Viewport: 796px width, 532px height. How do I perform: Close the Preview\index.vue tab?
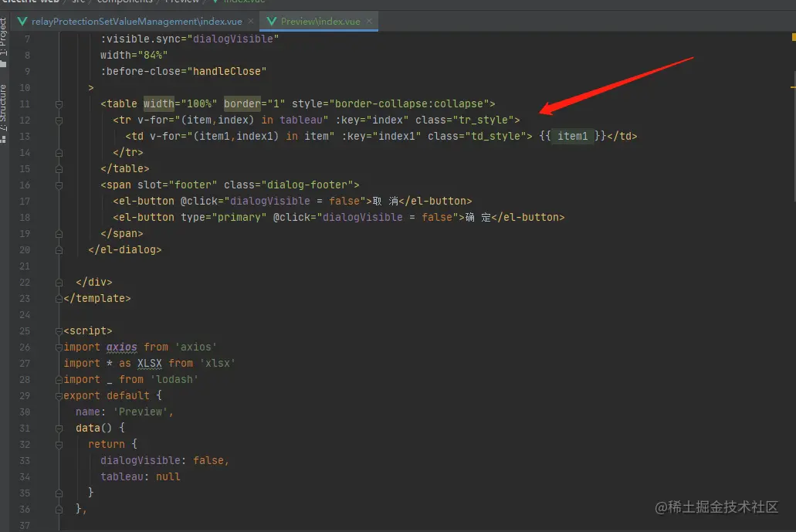click(x=369, y=22)
